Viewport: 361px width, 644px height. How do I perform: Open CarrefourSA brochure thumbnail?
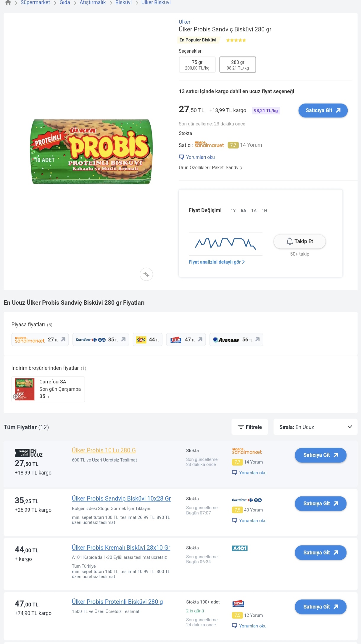click(25, 389)
